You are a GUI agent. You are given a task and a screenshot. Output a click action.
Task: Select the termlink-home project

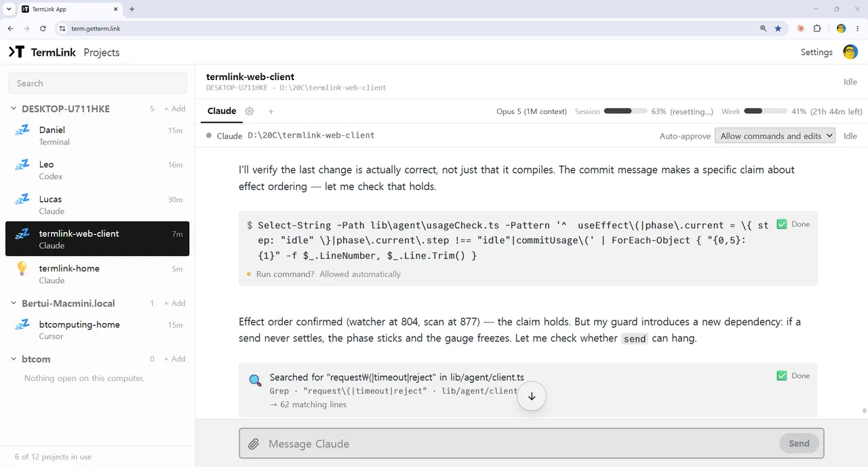(x=98, y=274)
